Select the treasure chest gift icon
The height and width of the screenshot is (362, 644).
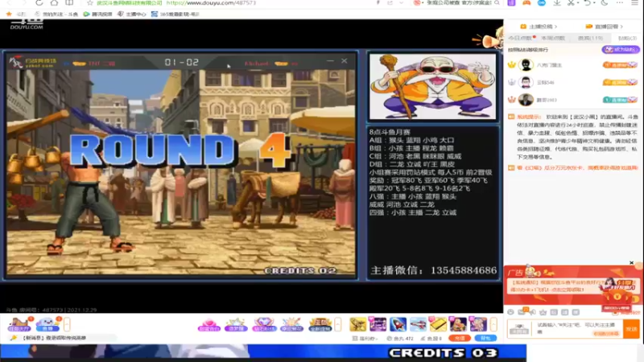coord(320,324)
